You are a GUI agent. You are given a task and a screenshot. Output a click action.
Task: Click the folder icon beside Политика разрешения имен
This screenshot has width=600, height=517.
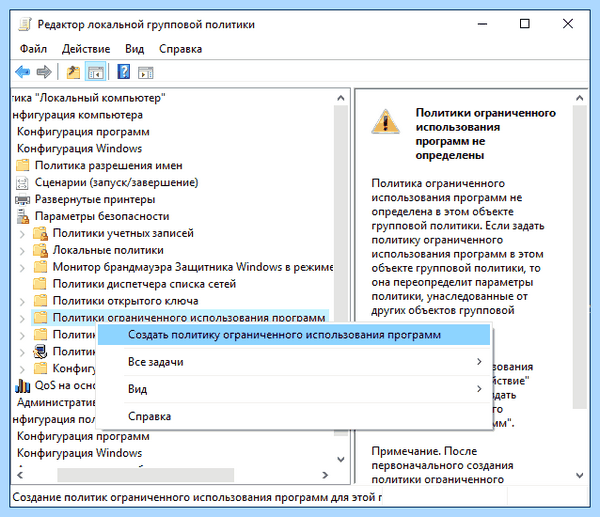(x=23, y=165)
